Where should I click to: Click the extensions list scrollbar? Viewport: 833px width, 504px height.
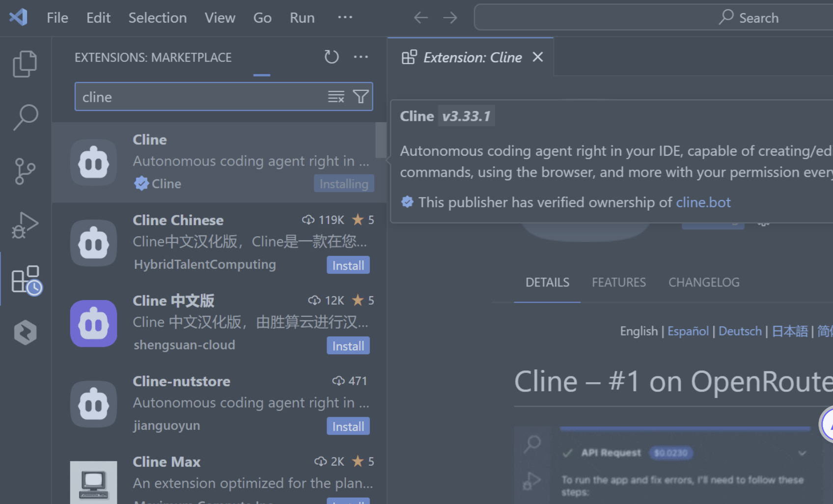pos(381,140)
